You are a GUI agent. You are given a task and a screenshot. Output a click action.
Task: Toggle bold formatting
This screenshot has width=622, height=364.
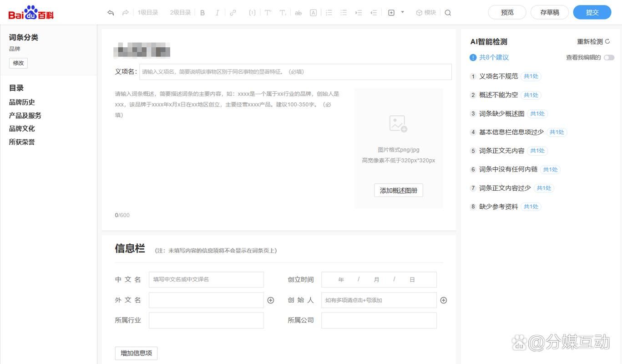point(202,13)
